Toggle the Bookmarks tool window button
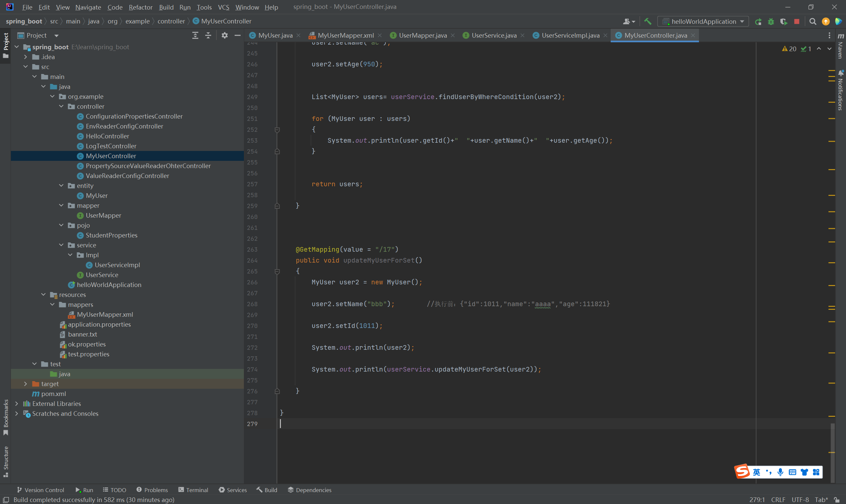 tap(5, 417)
